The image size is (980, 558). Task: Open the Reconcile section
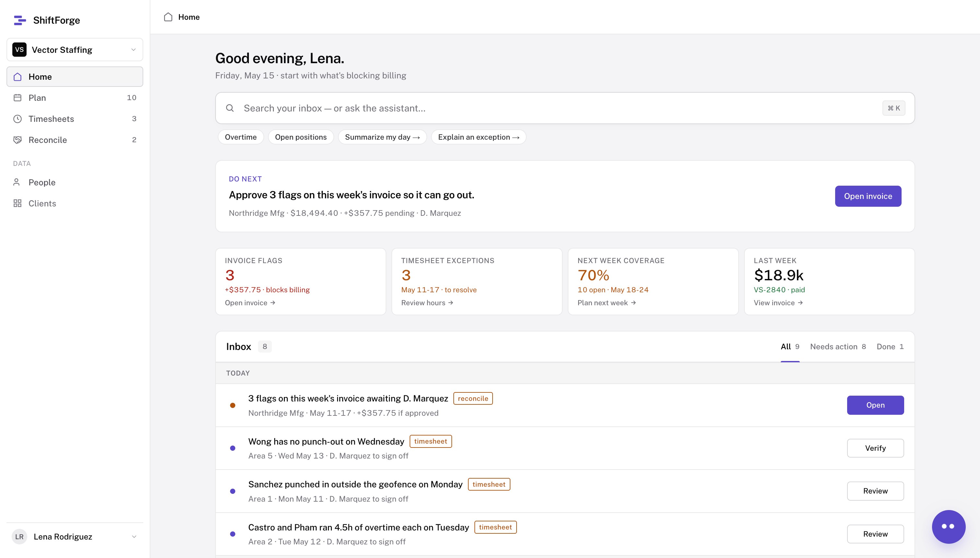[75, 140]
